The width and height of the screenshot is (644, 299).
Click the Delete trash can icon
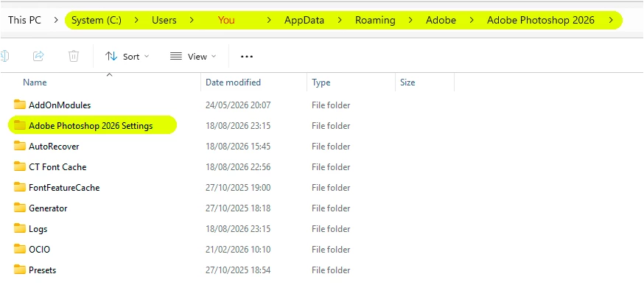(74, 56)
